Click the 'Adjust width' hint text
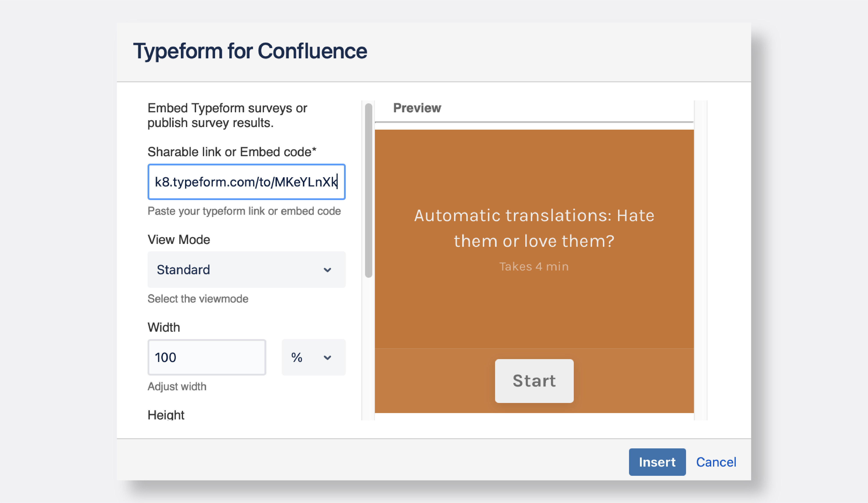The image size is (868, 503). pyautogui.click(x=177, y=386)
